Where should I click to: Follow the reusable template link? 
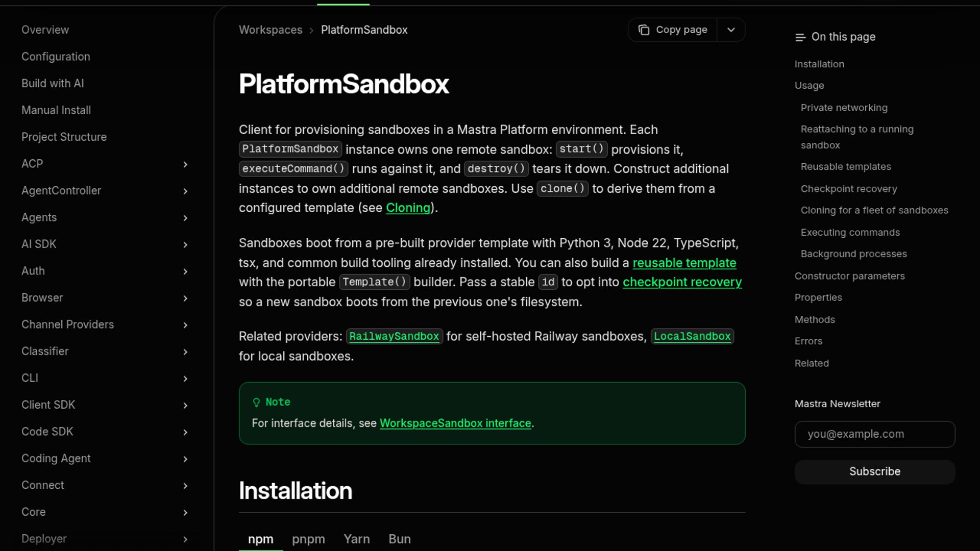[x=684, y=263]
